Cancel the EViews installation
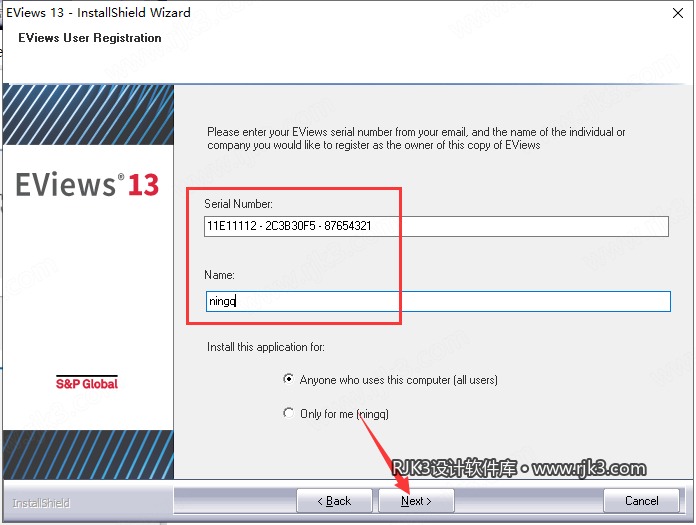Image resolution: width=696 pixels, height=525 pixels. (641, 501)
